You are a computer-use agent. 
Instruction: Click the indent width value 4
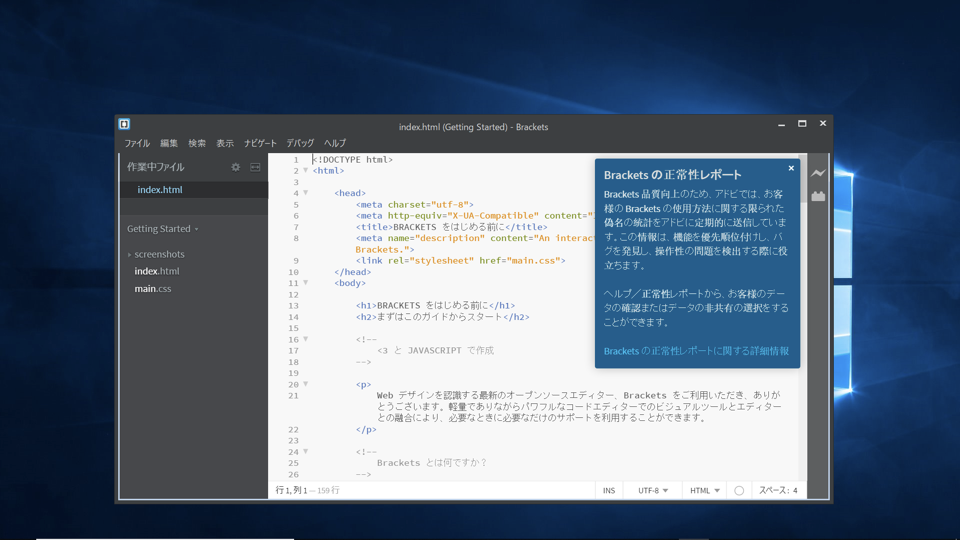pyautogui.click(x=795, y=490)
